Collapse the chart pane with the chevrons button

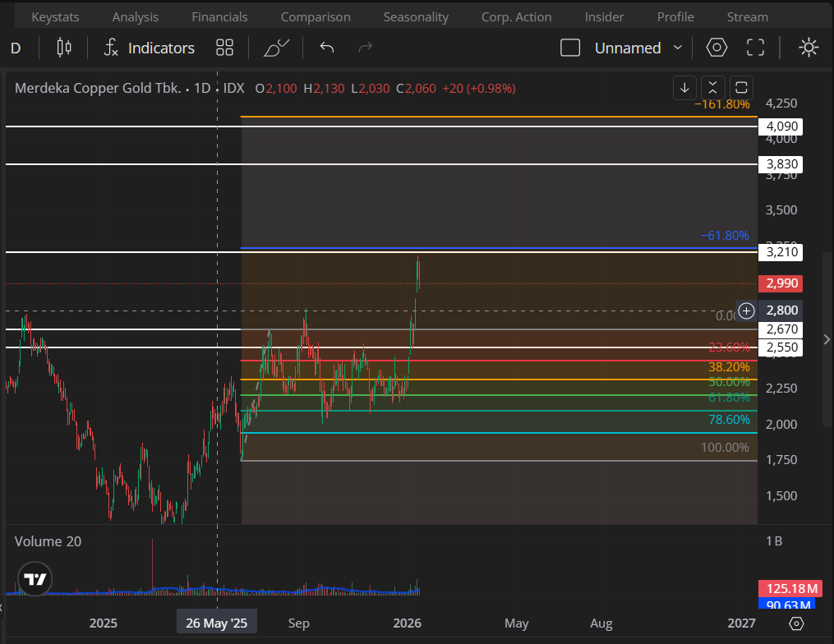(x=712, y=87)
